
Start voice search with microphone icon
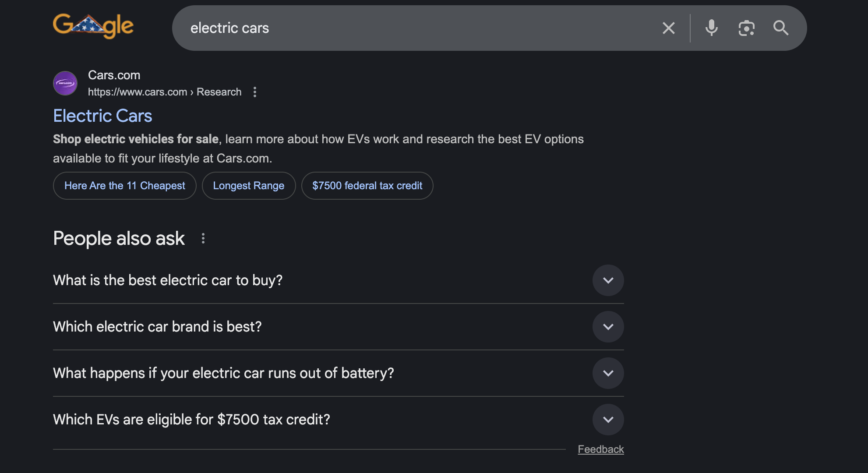click(x=711, y=28)
